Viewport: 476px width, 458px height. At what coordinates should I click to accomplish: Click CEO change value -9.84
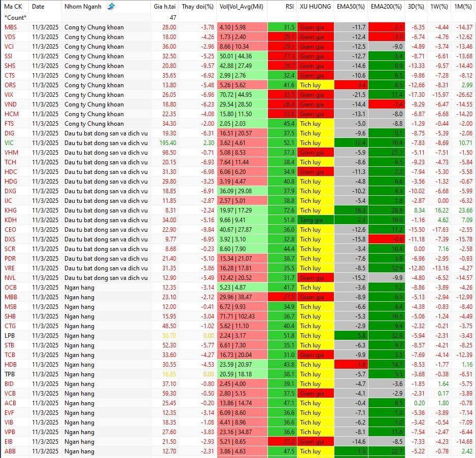[208, 230]
